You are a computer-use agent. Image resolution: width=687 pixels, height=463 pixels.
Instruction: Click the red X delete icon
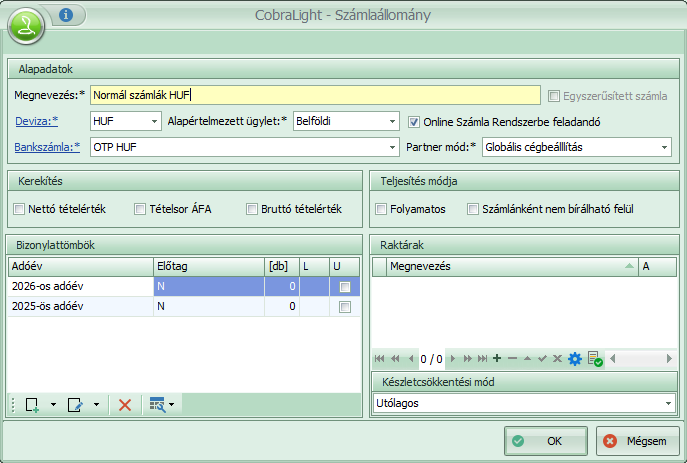pyautogui.click(x=125, y=404)
